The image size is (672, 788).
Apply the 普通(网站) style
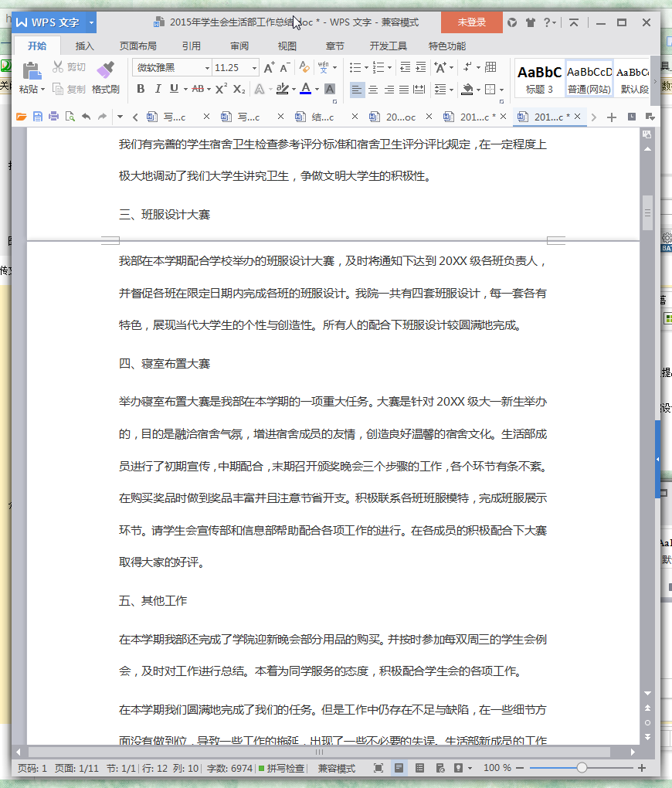point(589,78)
